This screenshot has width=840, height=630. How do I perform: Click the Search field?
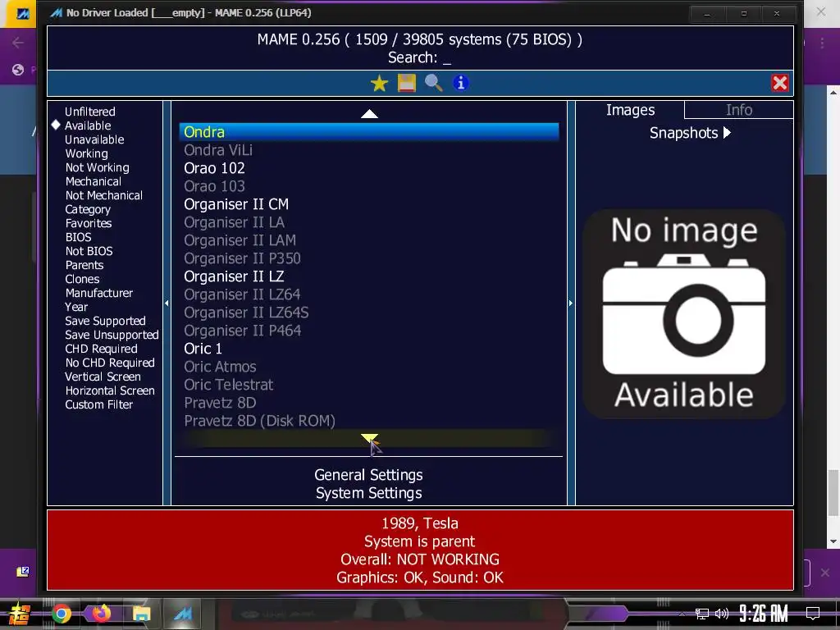click(419, 57)
